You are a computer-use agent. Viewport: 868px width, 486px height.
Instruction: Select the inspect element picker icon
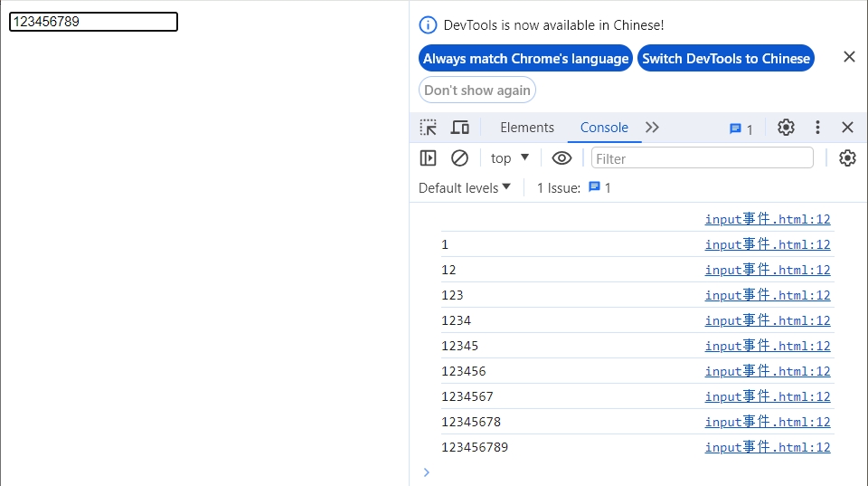(x=429, y=128)
